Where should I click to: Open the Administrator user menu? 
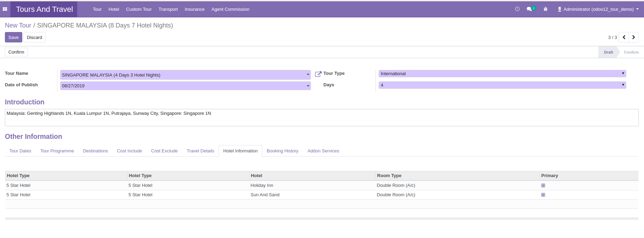598,9
